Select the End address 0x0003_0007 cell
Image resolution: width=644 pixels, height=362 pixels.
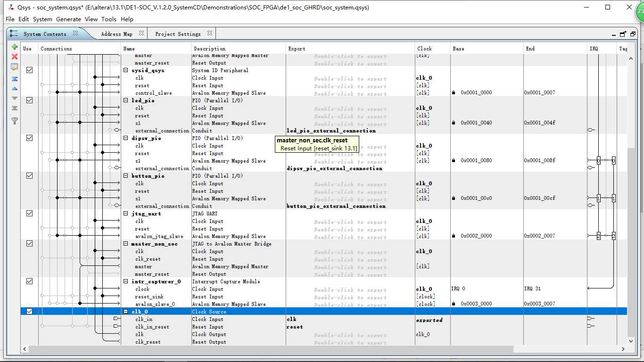coord(555,304)
